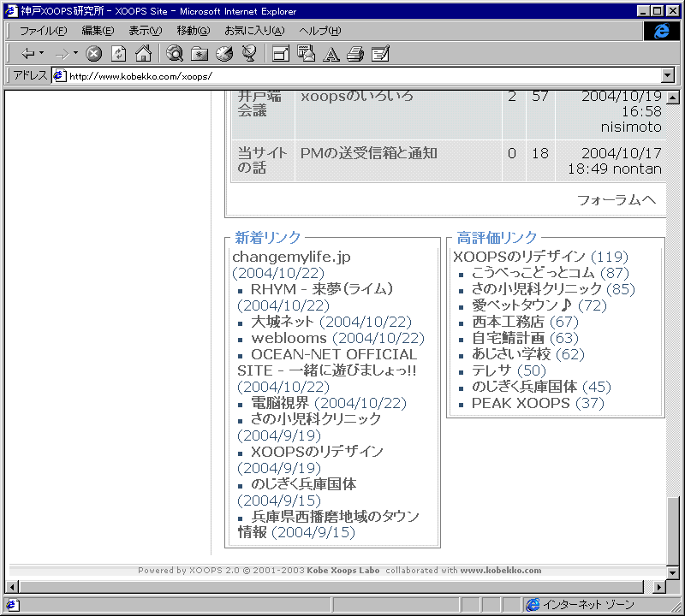Print the page with the printer icon
Image resolution: width=685 pixels, height=616 pixels.
355,54
